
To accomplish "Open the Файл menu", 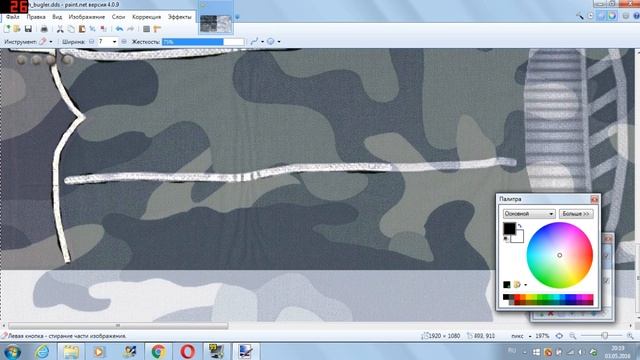I will tap(13, 17).
